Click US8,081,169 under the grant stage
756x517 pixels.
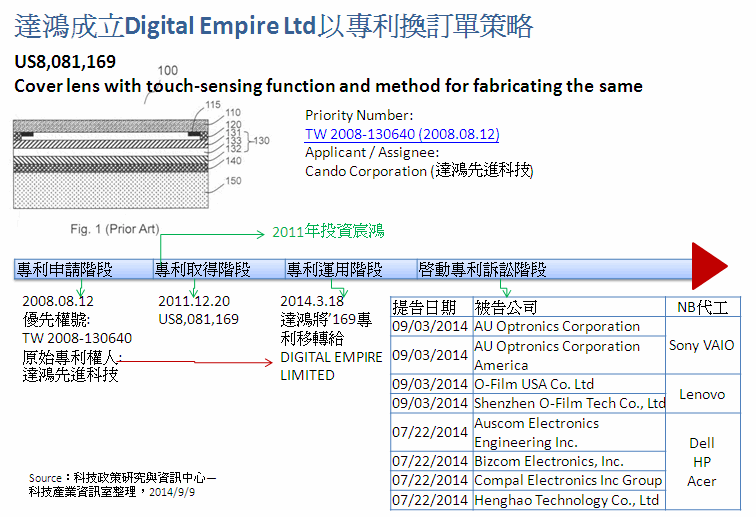coord(199,319)
